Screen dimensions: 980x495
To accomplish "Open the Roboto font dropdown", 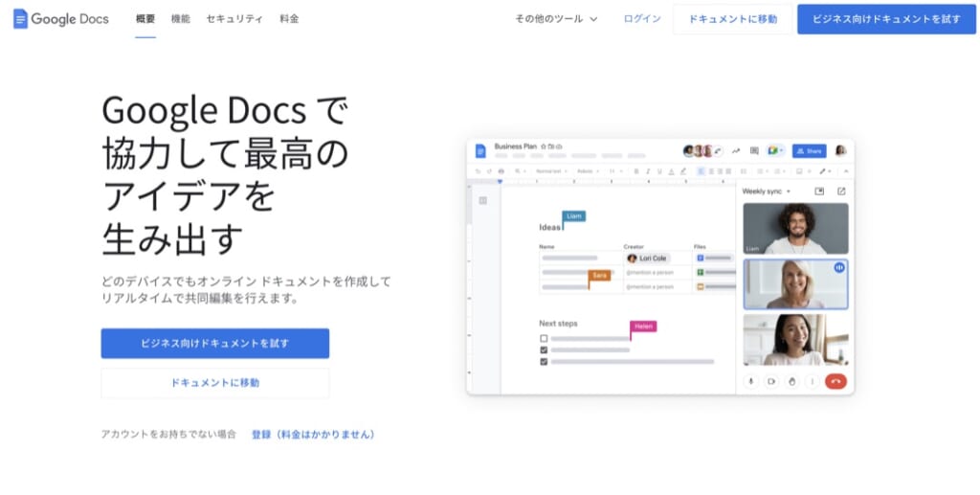I will point(589,171).
